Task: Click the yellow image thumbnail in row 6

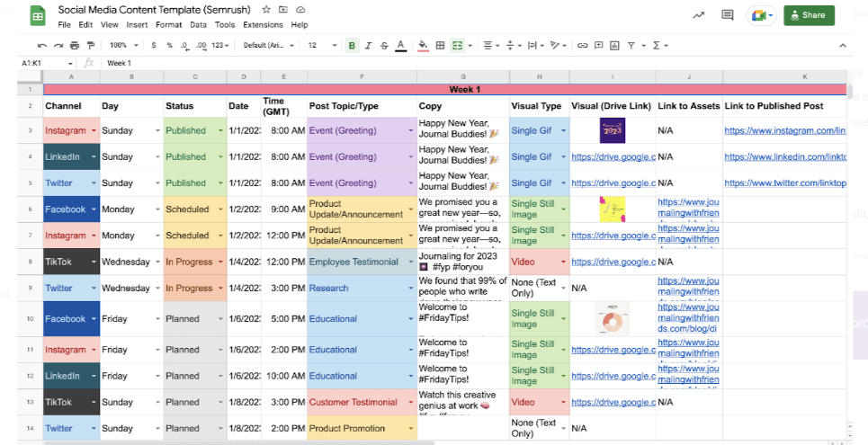Action: point(613,209)
